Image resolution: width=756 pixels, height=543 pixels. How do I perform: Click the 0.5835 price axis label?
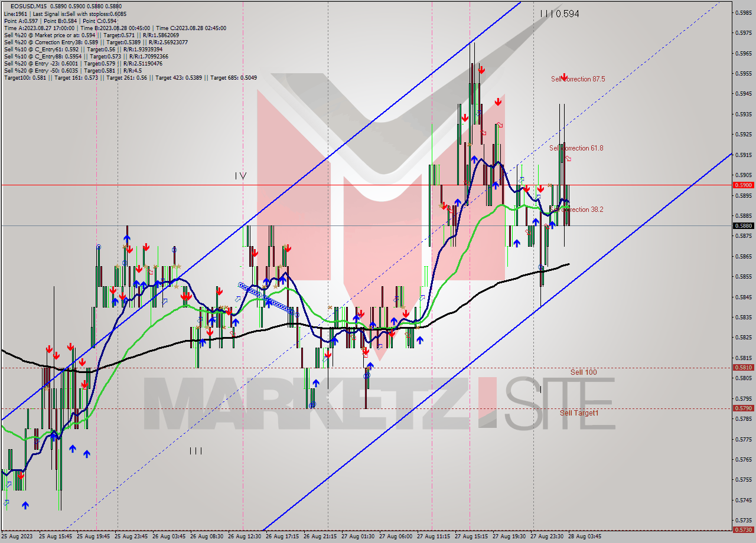743,318
